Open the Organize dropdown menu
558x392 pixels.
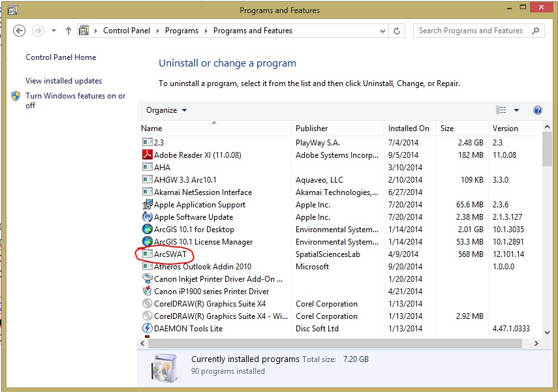tap(165, 110)
